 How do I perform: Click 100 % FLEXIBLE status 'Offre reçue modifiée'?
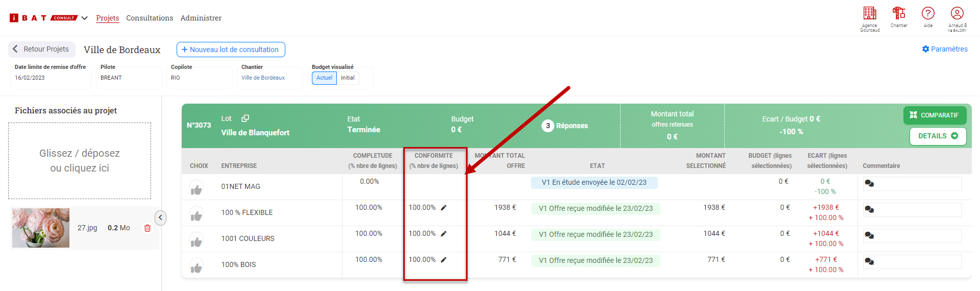596,208
